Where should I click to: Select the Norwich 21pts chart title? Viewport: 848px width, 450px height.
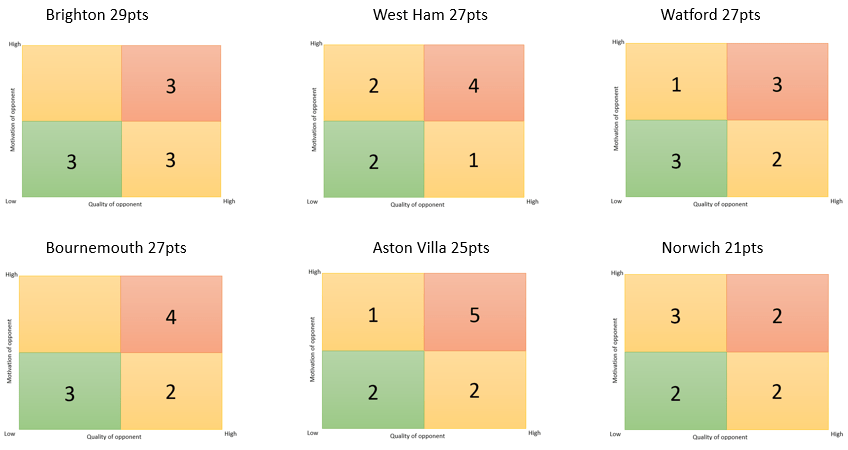click(x=711, y=248)
